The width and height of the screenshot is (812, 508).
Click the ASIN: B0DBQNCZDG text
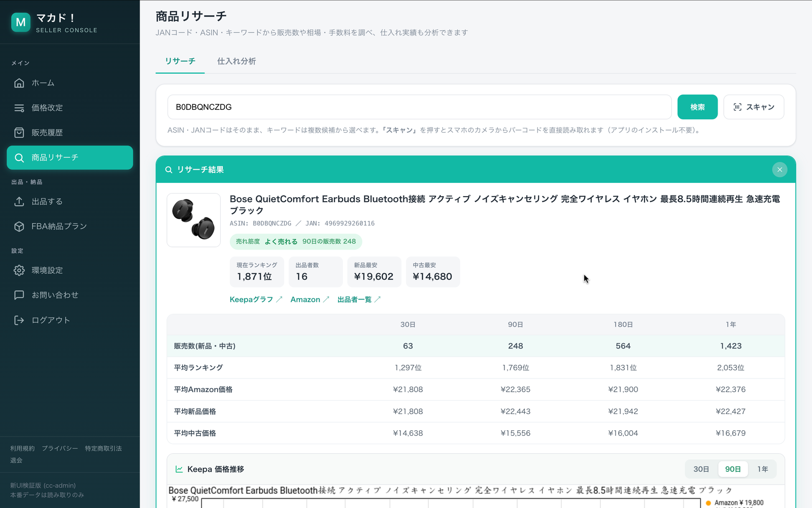(x=261, y=224)
